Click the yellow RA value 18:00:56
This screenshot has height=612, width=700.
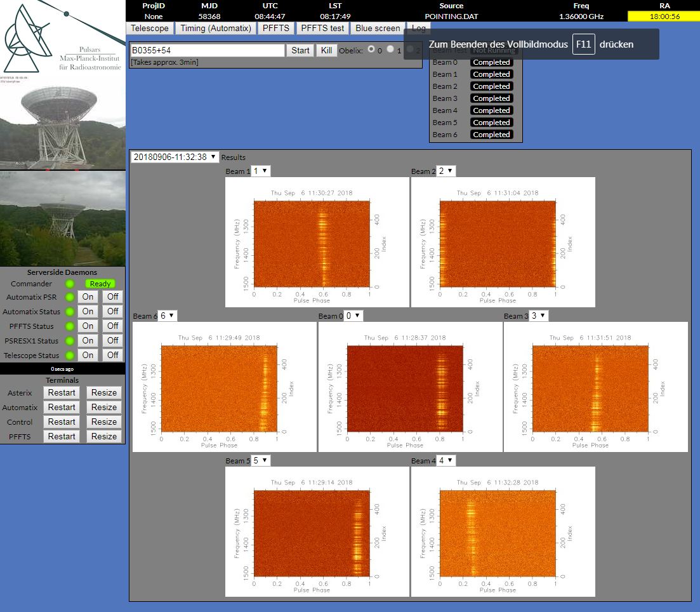[x=664, y=17]
